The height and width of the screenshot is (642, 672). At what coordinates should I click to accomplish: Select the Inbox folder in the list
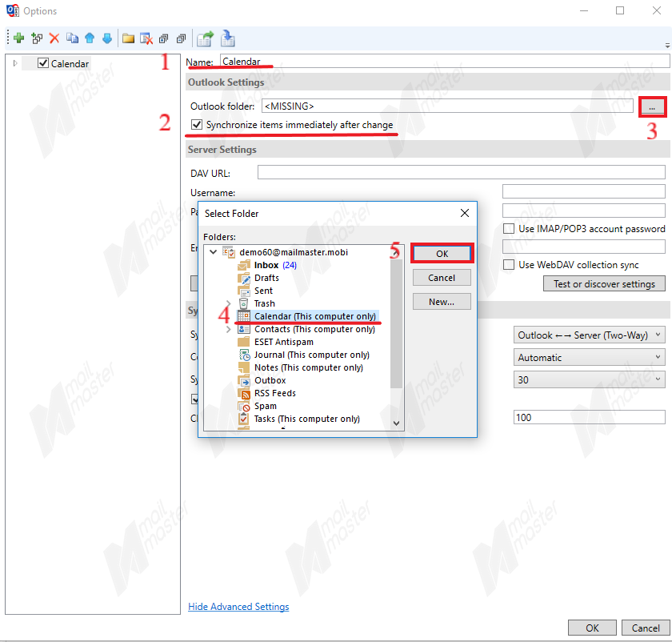click(266, 265)
